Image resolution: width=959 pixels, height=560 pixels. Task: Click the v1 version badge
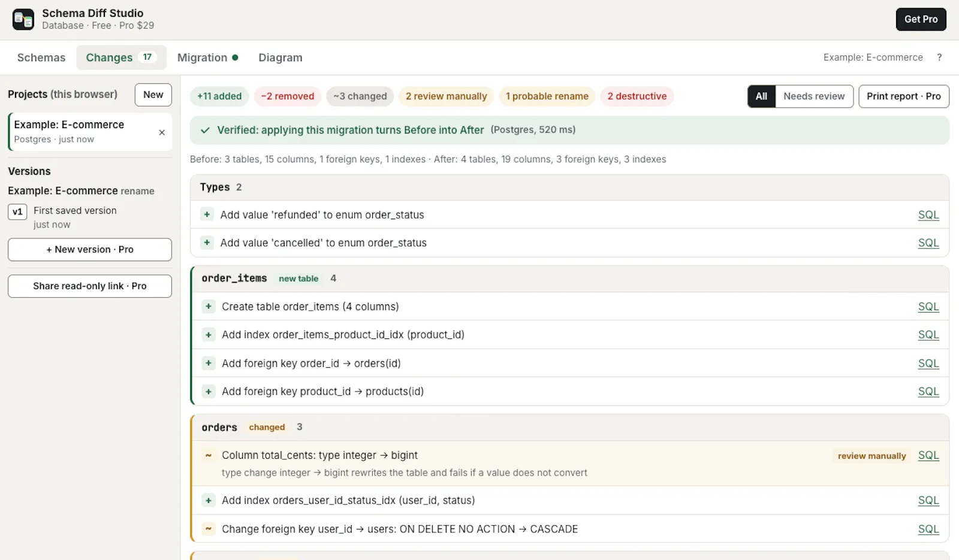click(x=17, y=211)
